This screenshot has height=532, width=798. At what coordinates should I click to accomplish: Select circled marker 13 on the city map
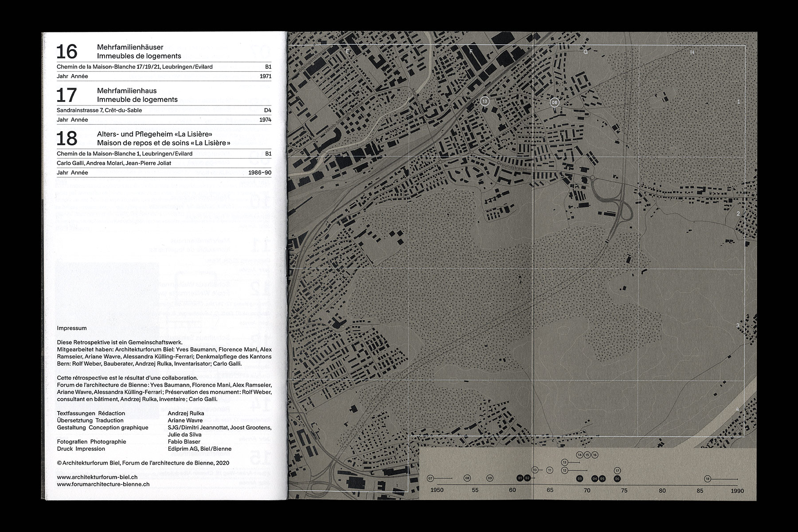tap(485, 102)
